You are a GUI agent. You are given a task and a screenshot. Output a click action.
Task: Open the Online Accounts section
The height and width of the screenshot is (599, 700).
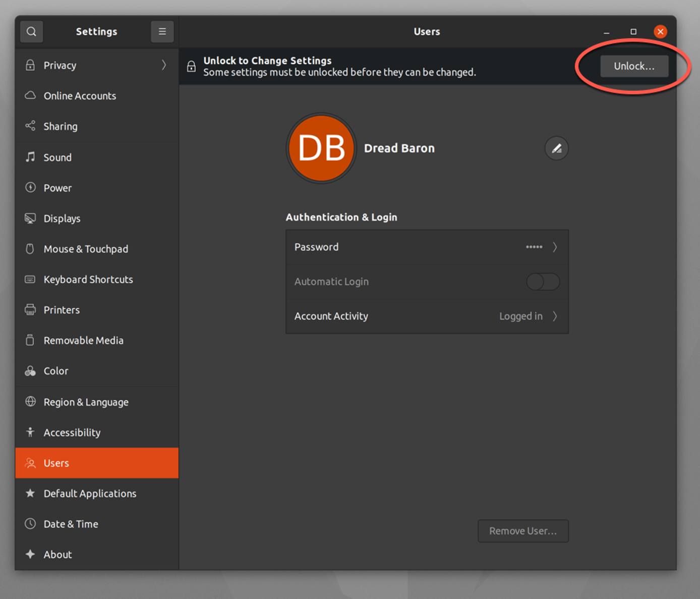click(80, 95)
